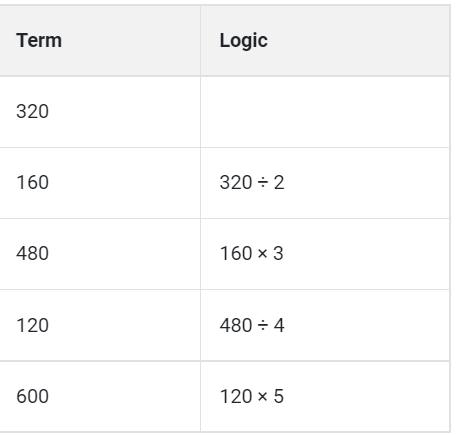
Task: Click the number 3 in 160 × 3
Action: click(x=279, y=254)
